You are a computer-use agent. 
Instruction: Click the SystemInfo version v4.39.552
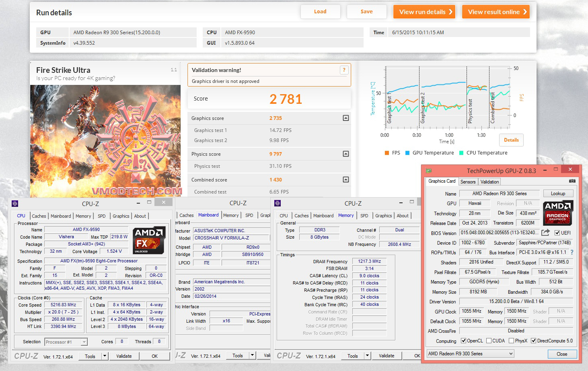(84, 43)
